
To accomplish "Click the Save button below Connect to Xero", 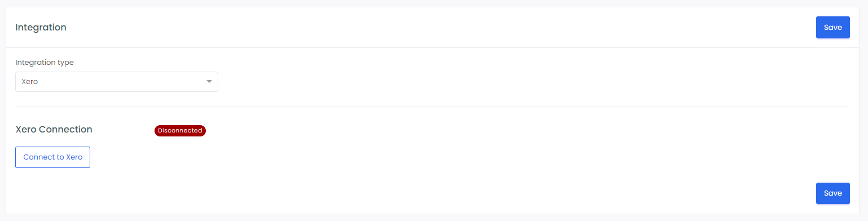I will point(832,193).
